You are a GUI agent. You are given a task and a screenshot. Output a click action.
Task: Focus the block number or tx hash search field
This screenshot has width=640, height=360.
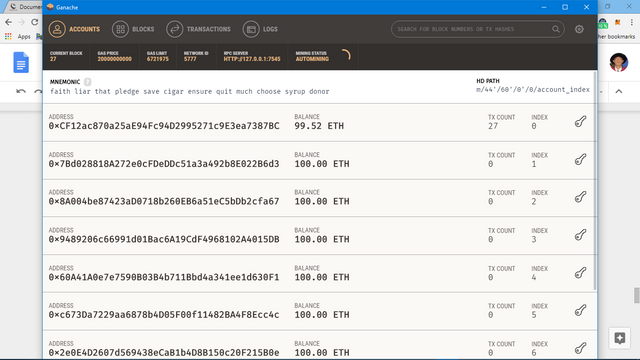pyautogui.click(x=478, y=29)
